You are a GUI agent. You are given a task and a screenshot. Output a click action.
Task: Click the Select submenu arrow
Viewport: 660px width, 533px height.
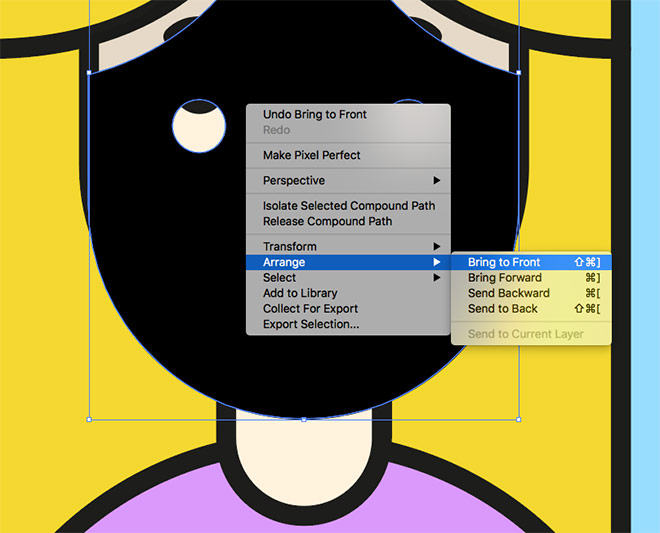[x=437, y=278]
